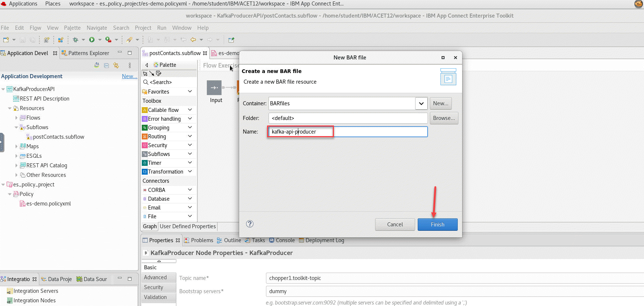644x306 pixels.
Task: Open the View Menu three-dots icon
Action: coord(130,65)
